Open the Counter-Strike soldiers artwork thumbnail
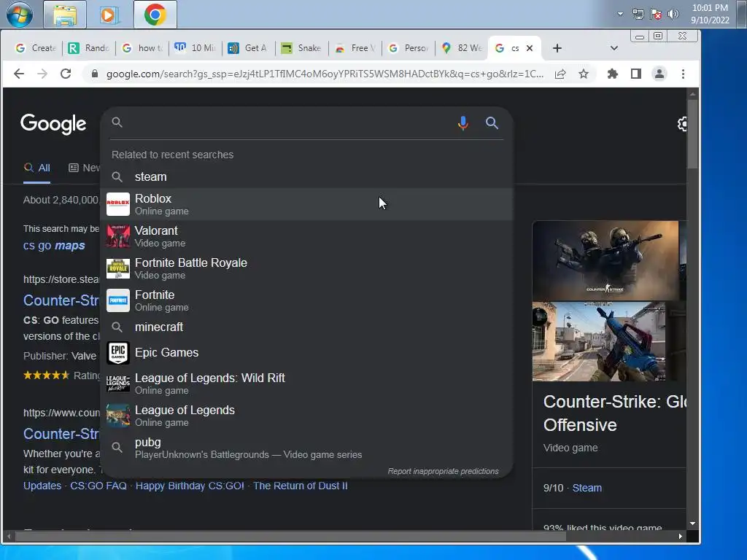This screenshot has height=560, width=747. coord(605,260)
